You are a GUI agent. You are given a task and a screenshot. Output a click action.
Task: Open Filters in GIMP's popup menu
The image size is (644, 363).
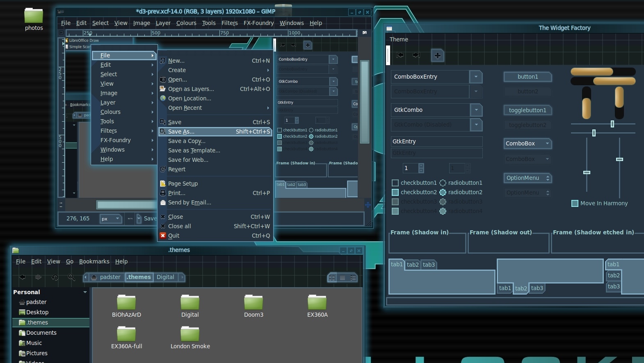point(124,131)
